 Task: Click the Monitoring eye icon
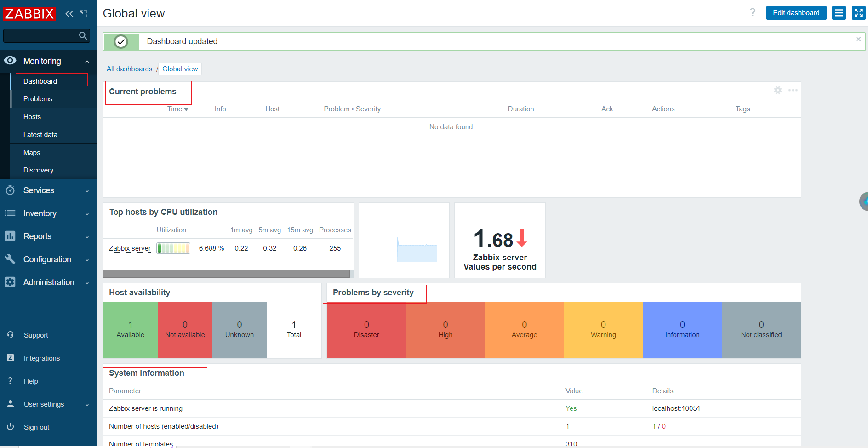10,61
